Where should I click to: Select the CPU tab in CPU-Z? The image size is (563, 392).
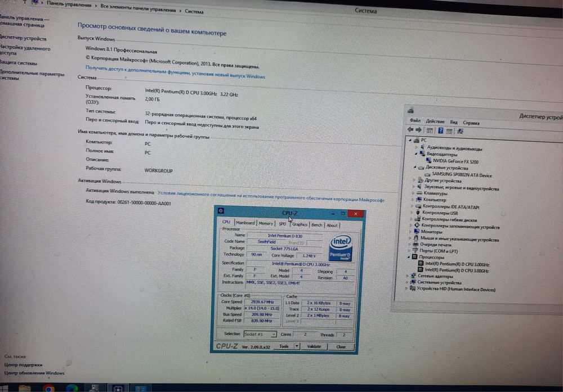pyautogui.click(x=226, y=222)
